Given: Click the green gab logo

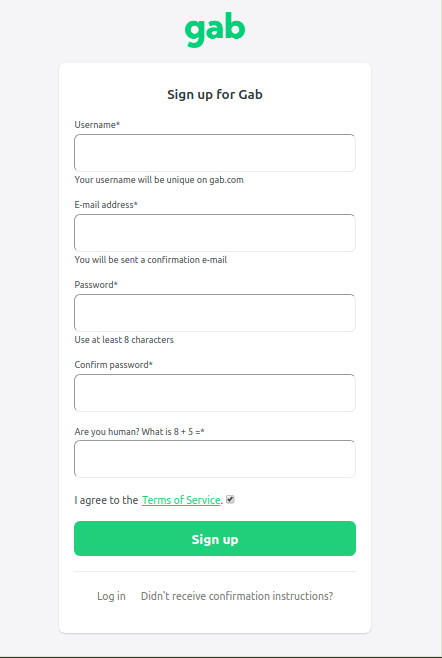Looking at the screenshot, I should (x=215, y=30).
